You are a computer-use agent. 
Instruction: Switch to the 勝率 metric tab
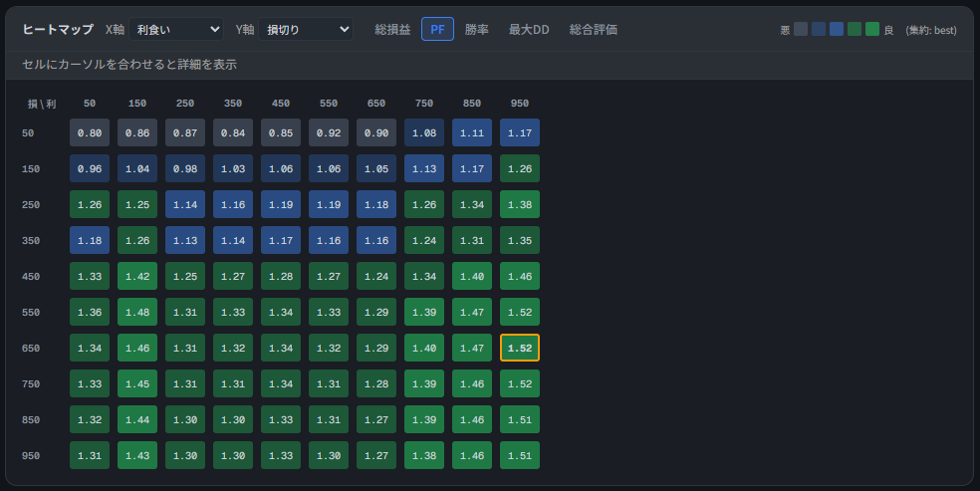477,29
